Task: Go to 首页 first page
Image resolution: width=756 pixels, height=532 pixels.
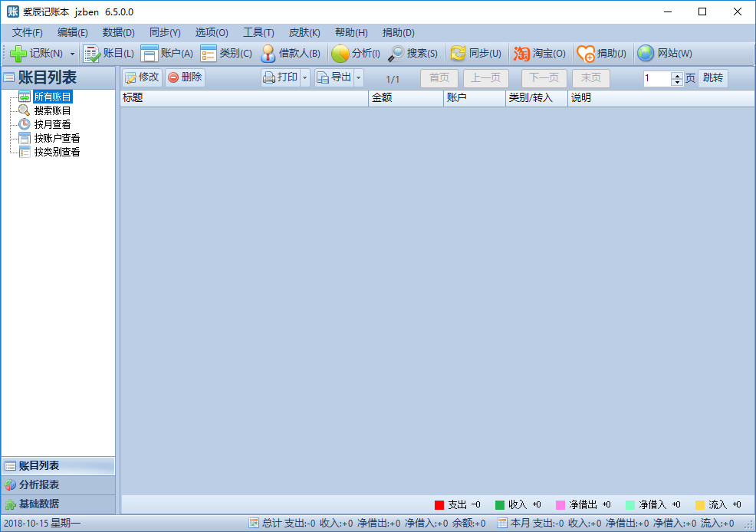Action: (439, 78)
